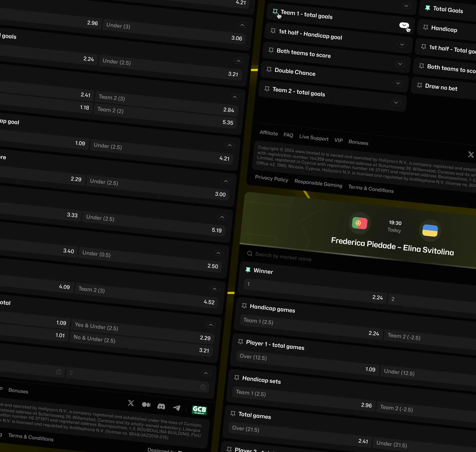Bet on Team 2 (2) at 5.35
476x452 pixels.
(165, 116)
